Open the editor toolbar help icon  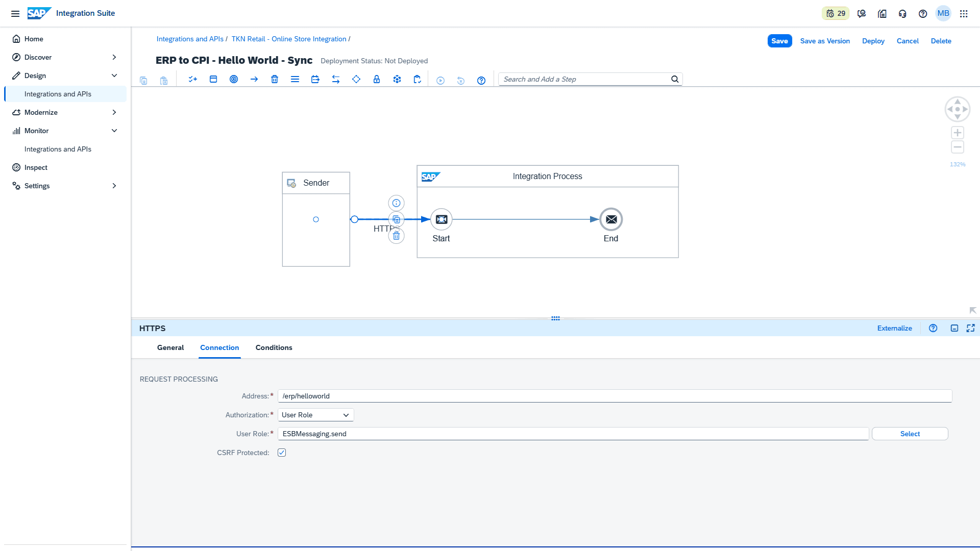tap(481, 80)
